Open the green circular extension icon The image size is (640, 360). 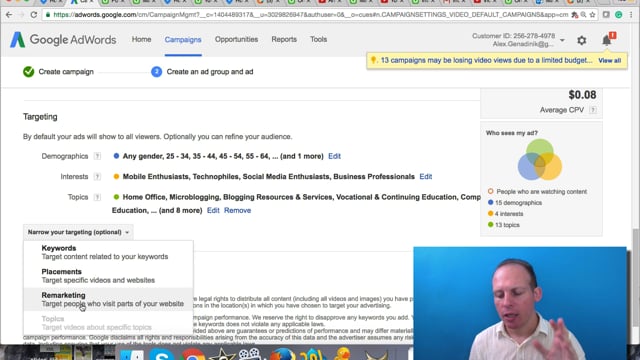click(618, 15)
